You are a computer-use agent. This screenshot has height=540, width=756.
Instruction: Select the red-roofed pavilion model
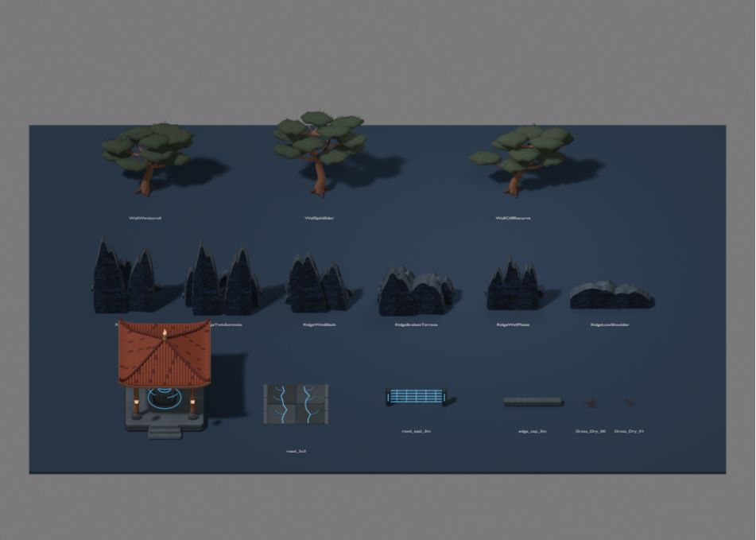(x=165, y=378)
